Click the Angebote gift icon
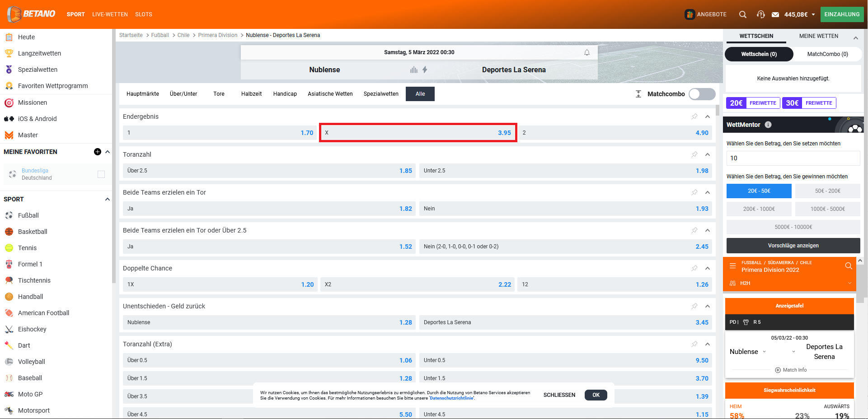Screen dimensions: 868x419 click(690, 14)
